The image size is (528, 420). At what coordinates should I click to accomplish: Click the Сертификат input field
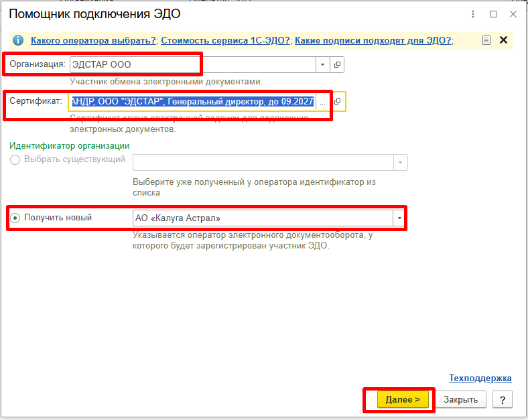(192, 101)
